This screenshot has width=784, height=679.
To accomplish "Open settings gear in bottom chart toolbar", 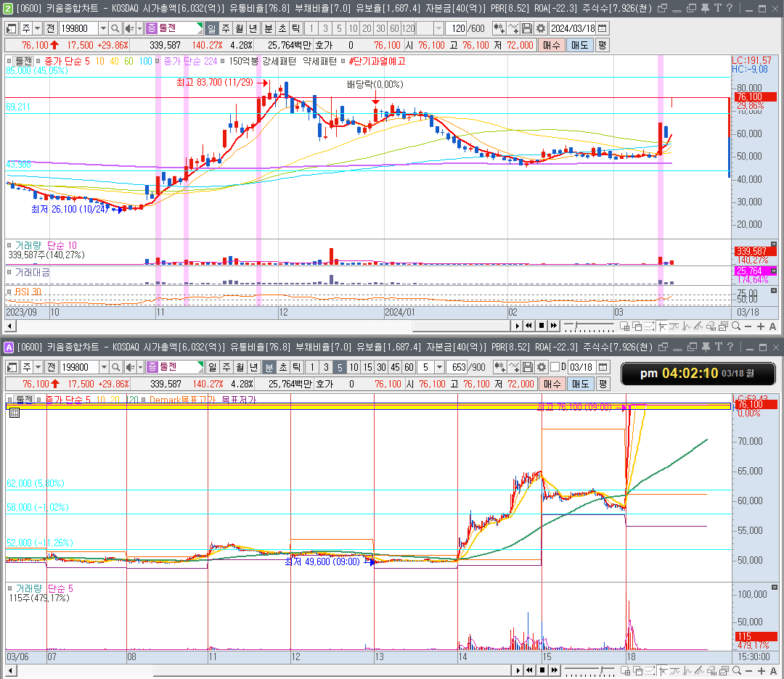I will tap(541, 367).
